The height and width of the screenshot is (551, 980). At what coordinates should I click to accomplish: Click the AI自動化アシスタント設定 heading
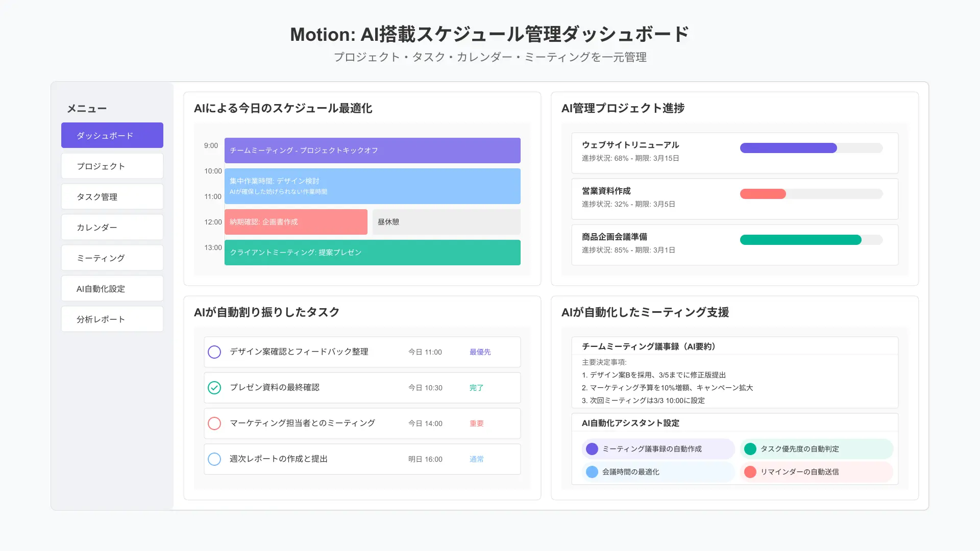(x=630, y=423)
